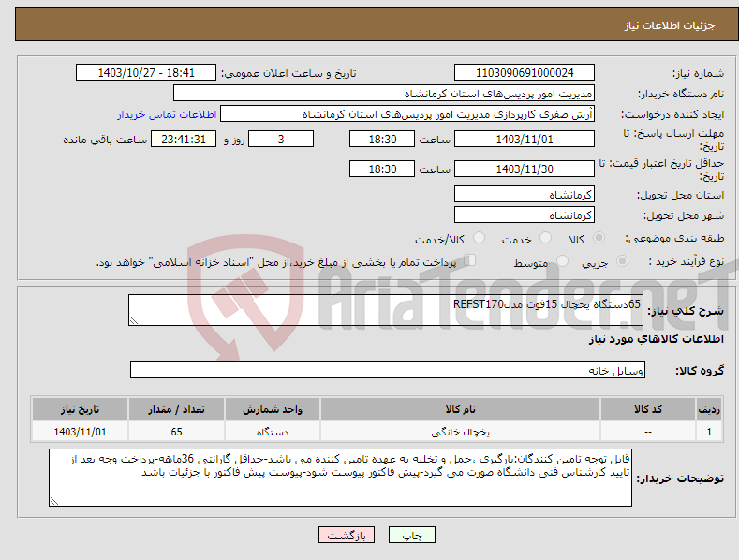This screenshot has width=739, height=560.
Task: Click the buyer organization name field
Action: coord(384,94)
